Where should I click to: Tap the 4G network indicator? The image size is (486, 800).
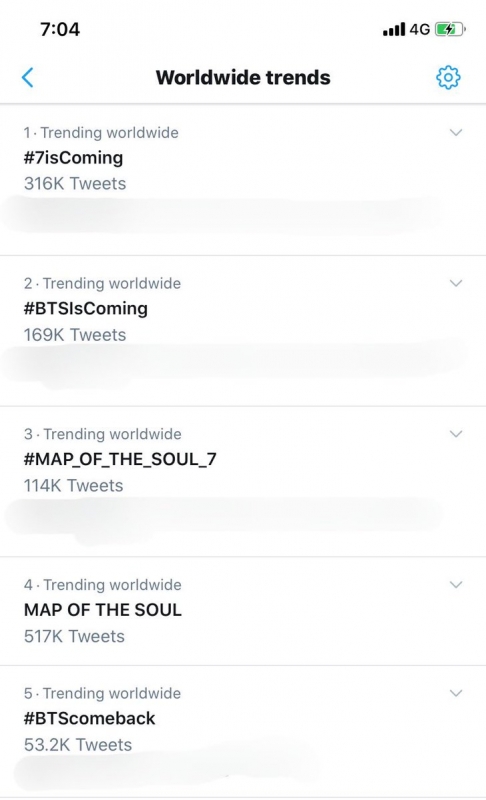click(420, 30)
